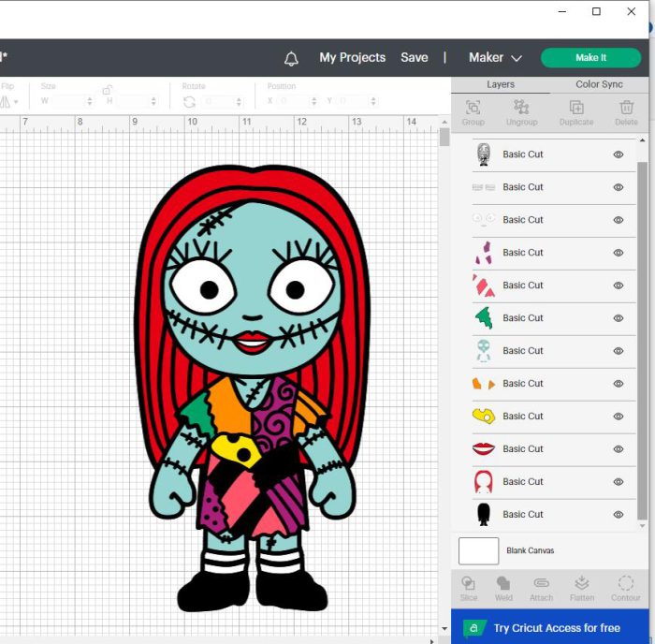The height and width of the screenshot is (644, 655).
Task: Hide the red lips layer
Action: [619, 449]
